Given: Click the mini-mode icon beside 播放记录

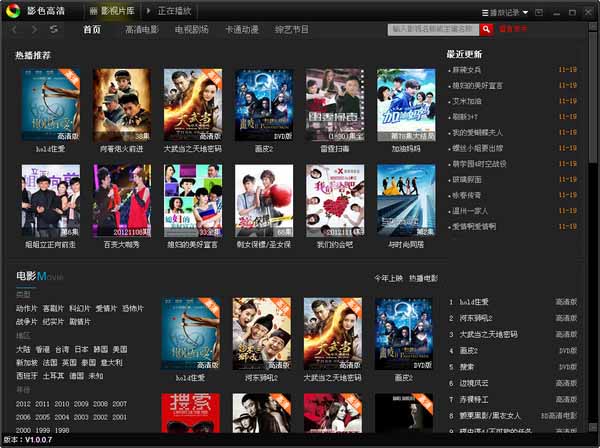Looking at the screenshot, I should (539, 13).
